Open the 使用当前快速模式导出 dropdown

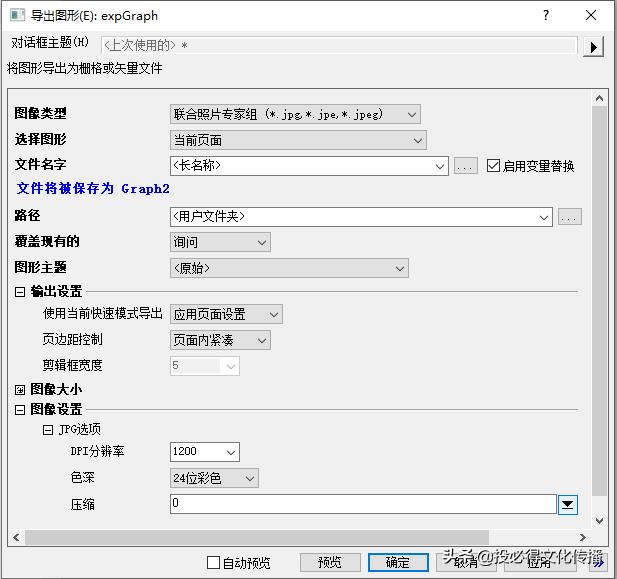226,314
